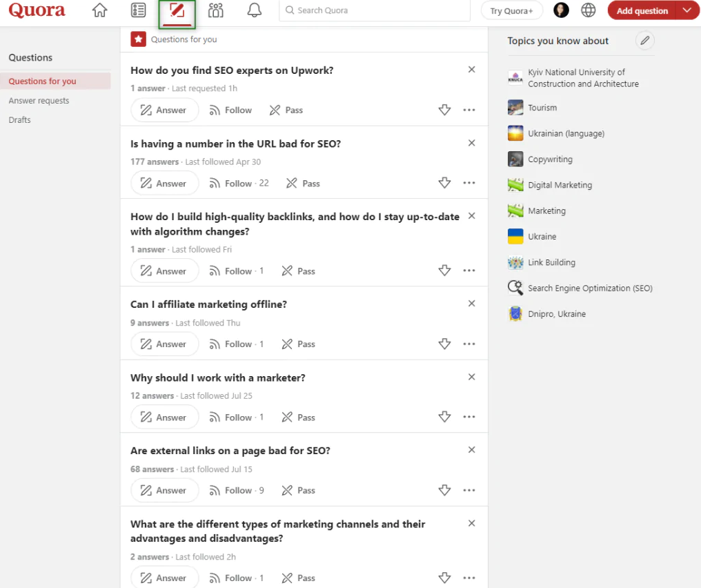Open three-dot menu for 'Can I affiliate marketing offline?'
The height and width of the screenshot is (588, 701).
point(469,344)
